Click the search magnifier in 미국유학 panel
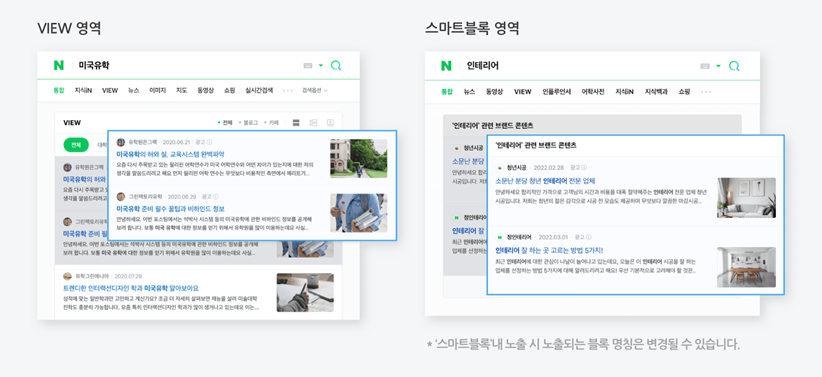Viewport: 822px width, 377px height. 336,66
